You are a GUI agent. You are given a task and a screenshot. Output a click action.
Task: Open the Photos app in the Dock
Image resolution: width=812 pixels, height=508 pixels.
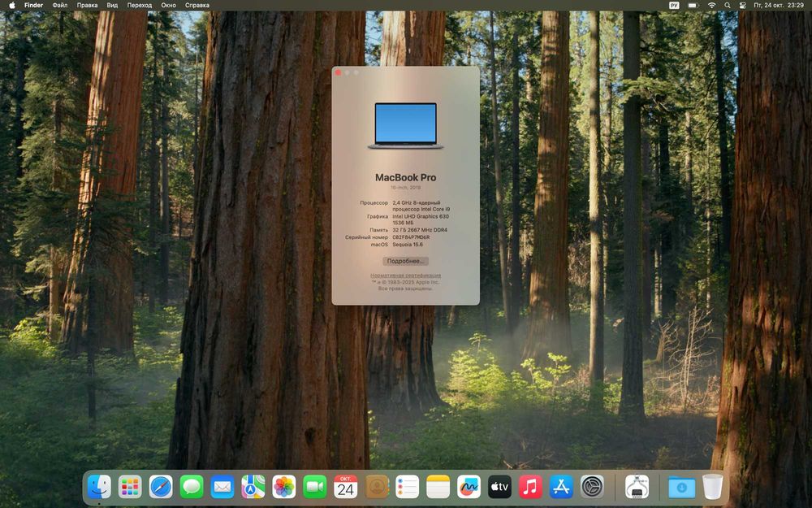[x=283, y=487]
